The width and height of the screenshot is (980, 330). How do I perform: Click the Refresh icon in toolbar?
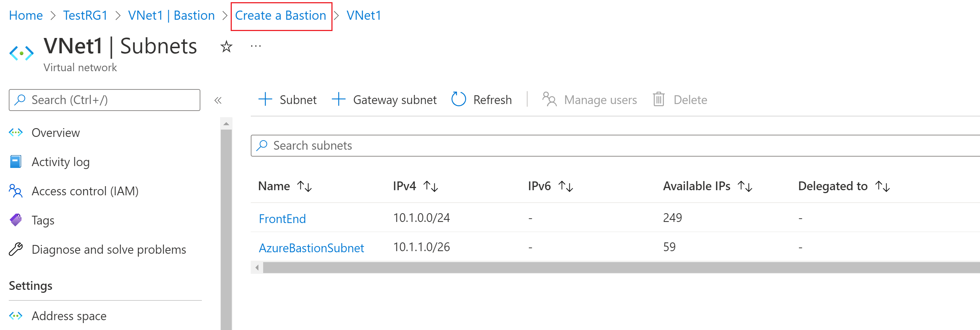click(458, 99)
